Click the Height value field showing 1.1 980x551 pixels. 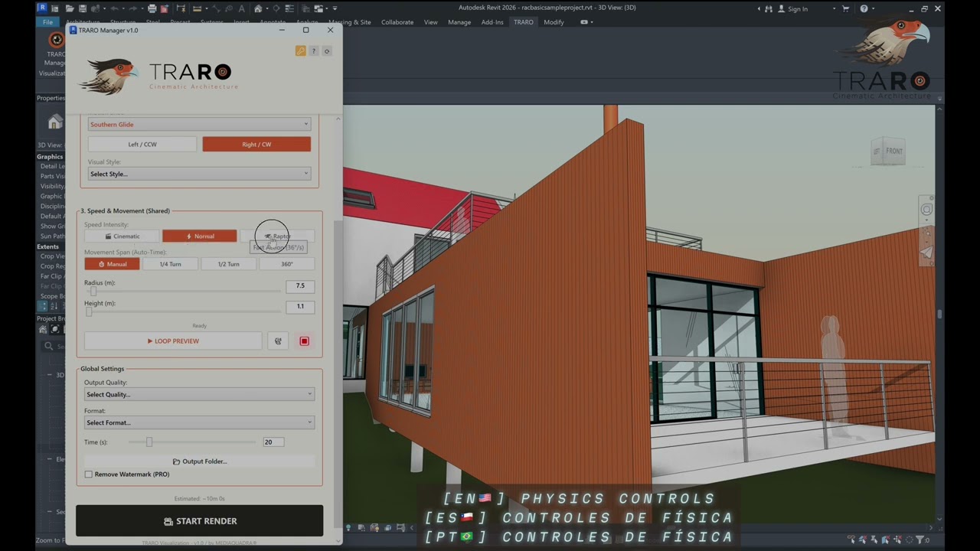300,306
